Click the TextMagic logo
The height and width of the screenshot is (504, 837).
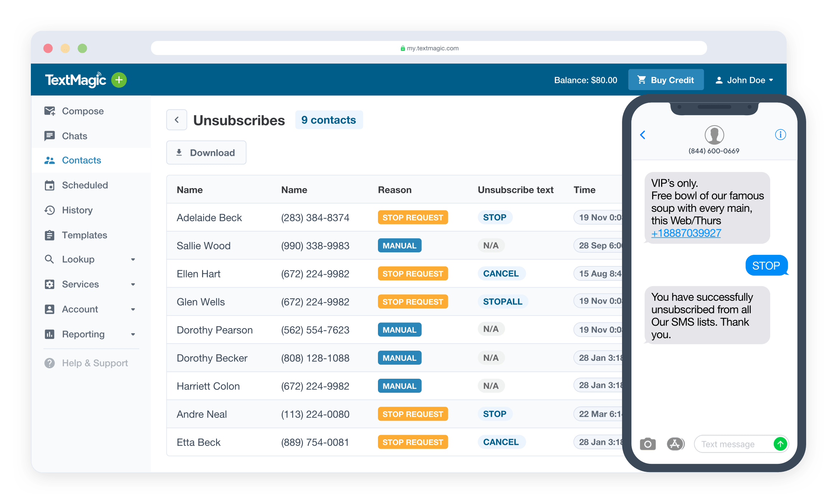click(75, 80)
